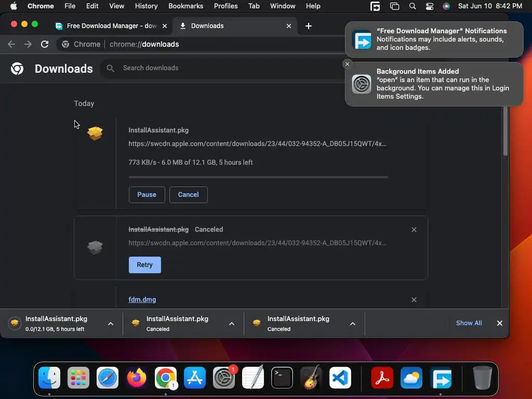Image resolution: width=532 pixels, height=399 pixels.
Task: Expand options for downloading InstallAssistant.pkg shelf item
Action: point(111,324)
